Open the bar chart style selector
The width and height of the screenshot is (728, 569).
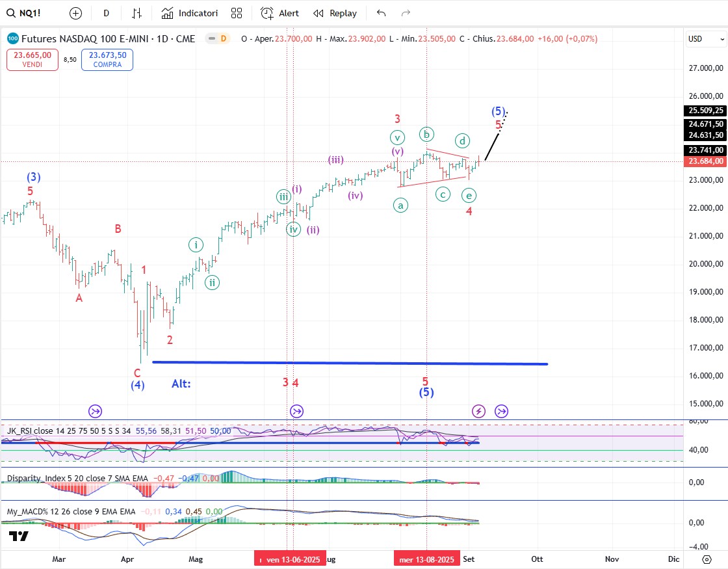(x=136, y=14)
